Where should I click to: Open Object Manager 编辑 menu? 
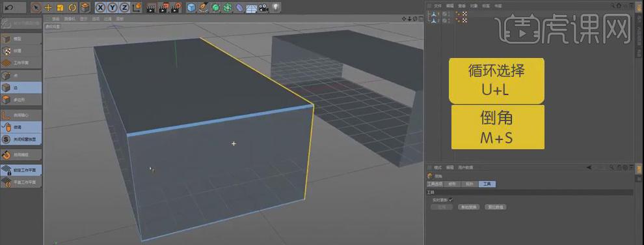point(450,6)
